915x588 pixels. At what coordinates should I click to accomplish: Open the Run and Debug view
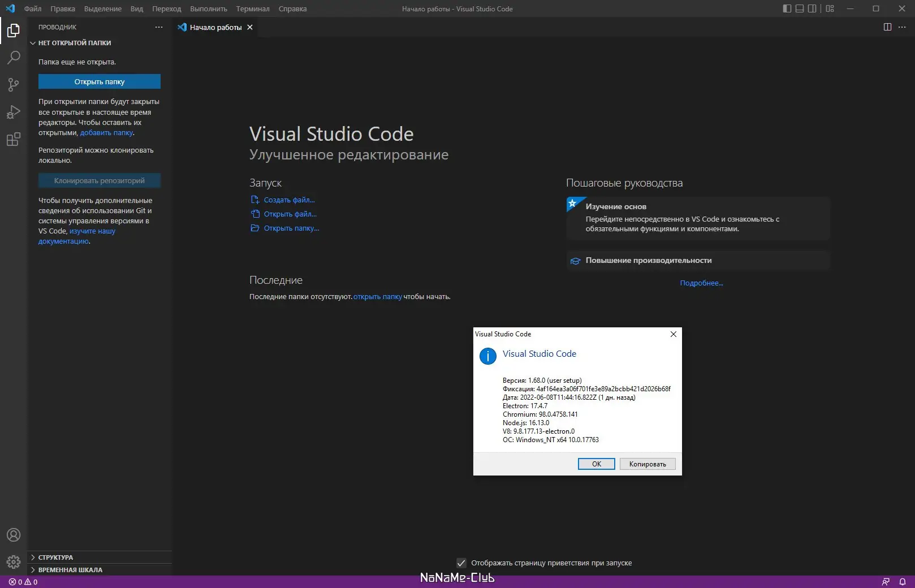[x=14, y=111]
